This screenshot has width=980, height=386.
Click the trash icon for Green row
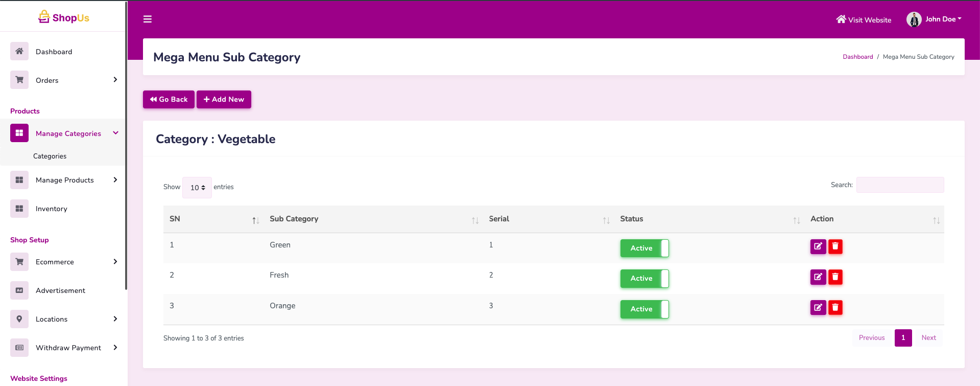coord(835,246)
